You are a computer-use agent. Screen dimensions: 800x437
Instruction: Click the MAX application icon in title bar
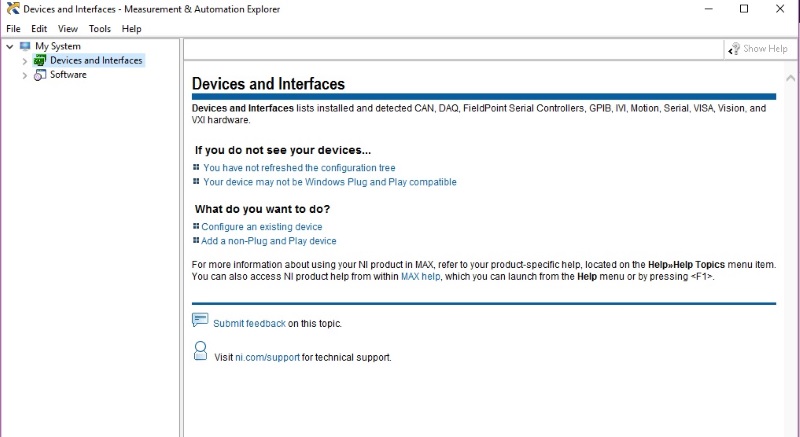click(13, 9)
